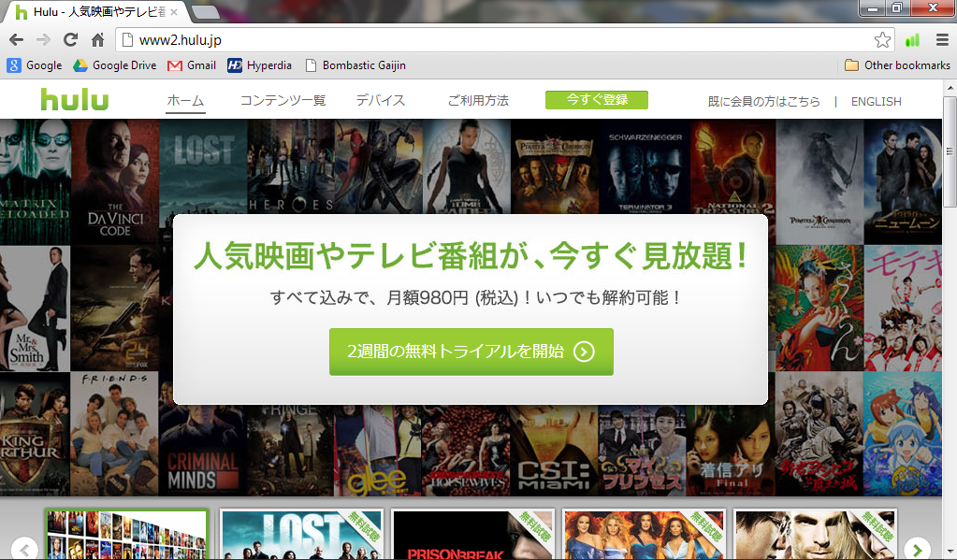Viewport: 957px width, 560px height.
Task: Click the King Arthur poster
Action: click(x=35, y=433)
